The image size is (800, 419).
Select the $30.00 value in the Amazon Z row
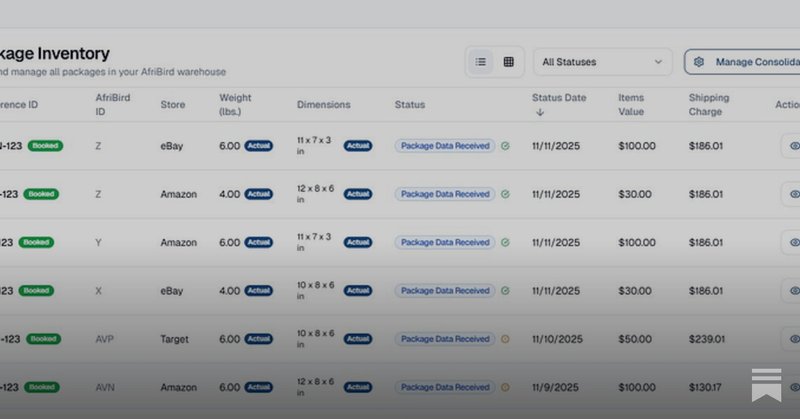pos(635,194)
